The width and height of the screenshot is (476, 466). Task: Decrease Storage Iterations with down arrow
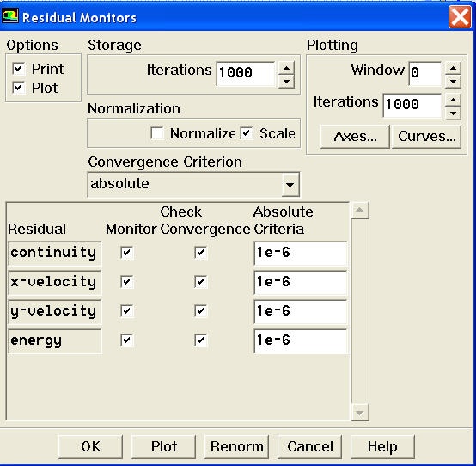[286, 82]
